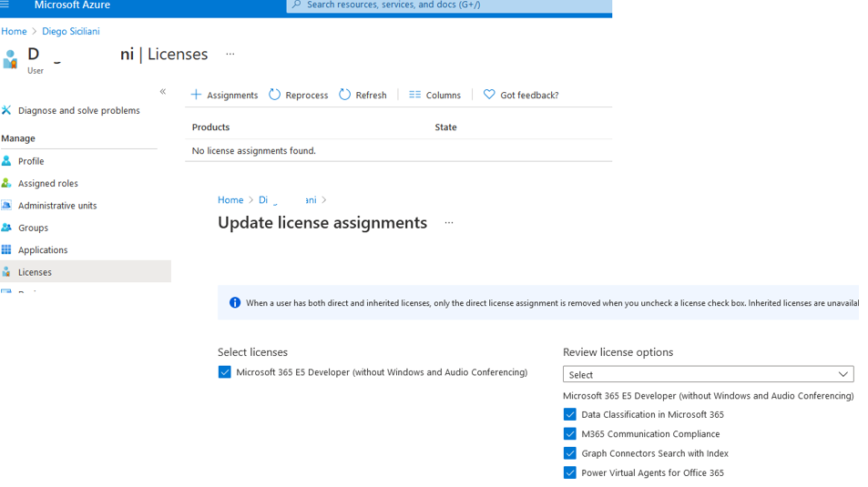Click the Manage section heading
Screen dimensions: 868x487
tap(18, 138)
